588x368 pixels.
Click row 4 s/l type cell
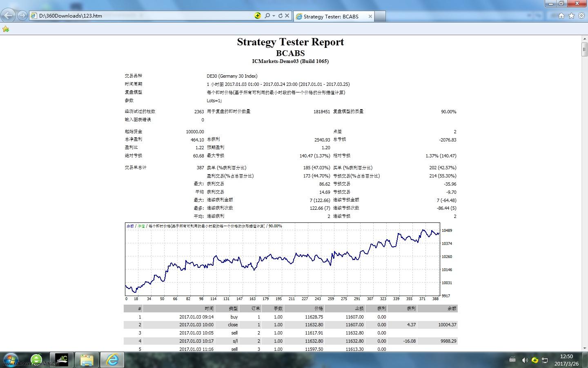(235, 341)
